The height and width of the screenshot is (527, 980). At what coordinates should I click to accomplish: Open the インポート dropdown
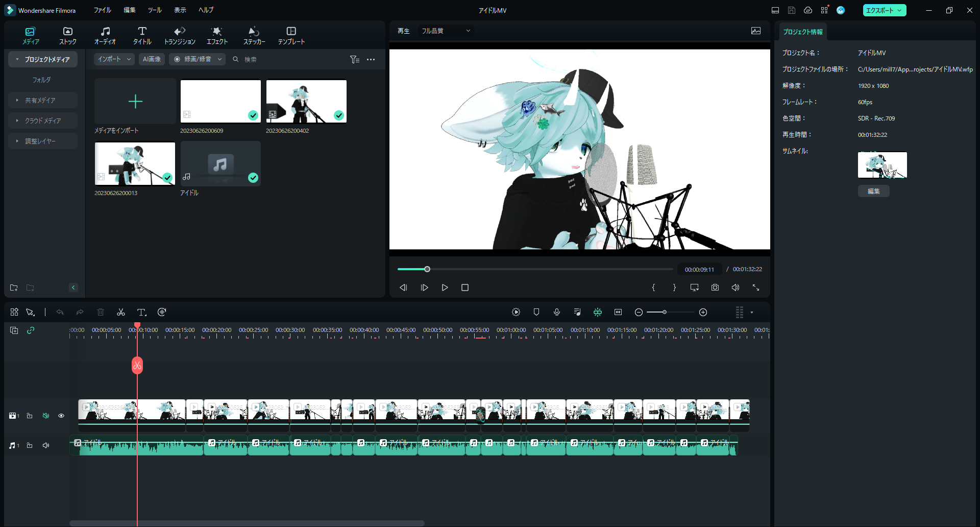coord(114,59)
